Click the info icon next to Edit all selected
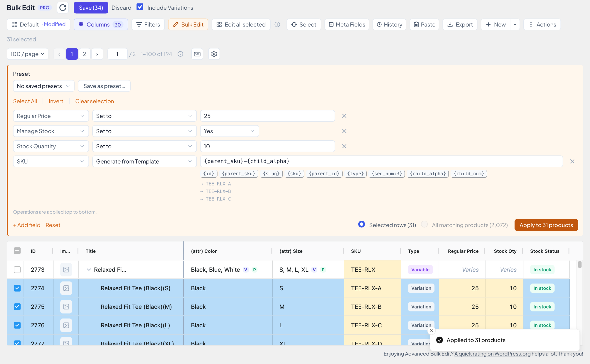Viewport: 590px width, 364px height. click(x=277, y=25)
